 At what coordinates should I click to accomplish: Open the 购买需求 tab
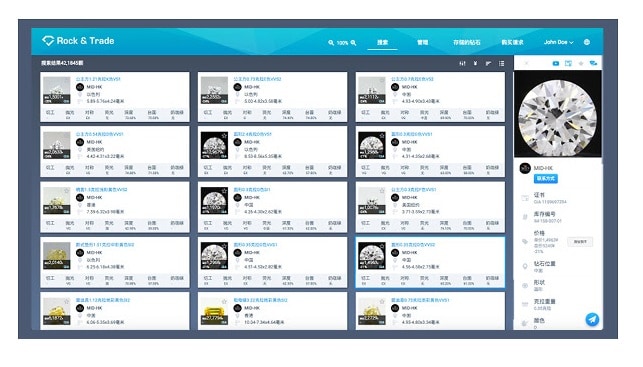click(512, 42)
